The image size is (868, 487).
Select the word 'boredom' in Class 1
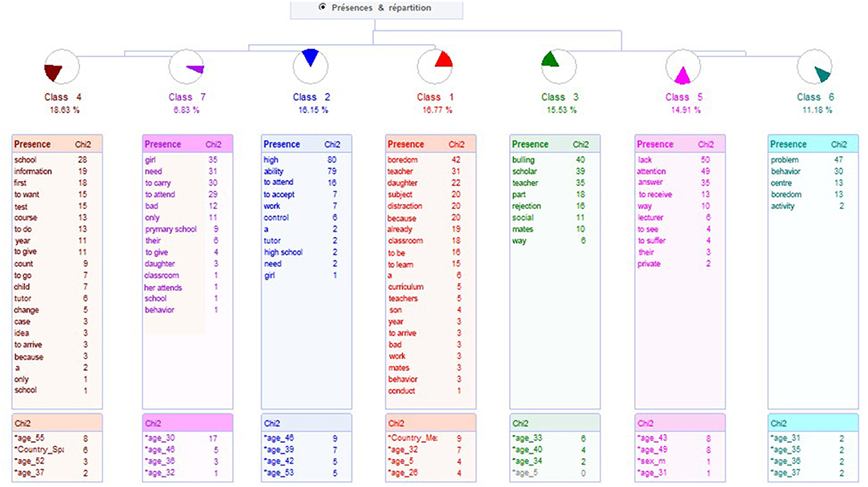tap(403, 159)
